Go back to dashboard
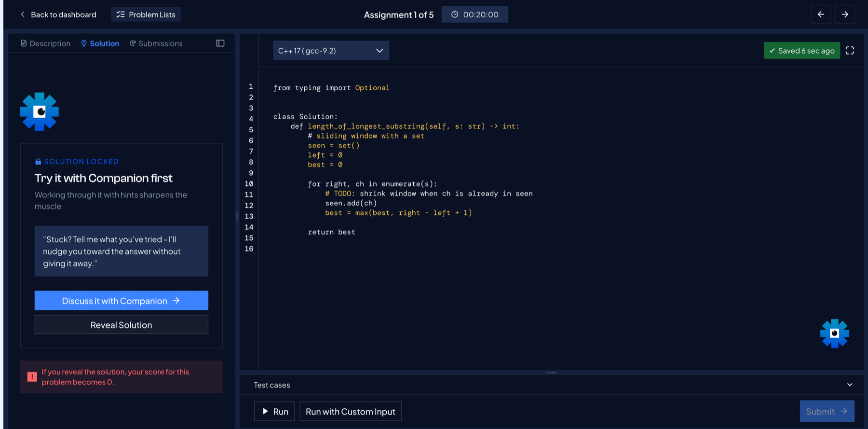 coord(58,14)
